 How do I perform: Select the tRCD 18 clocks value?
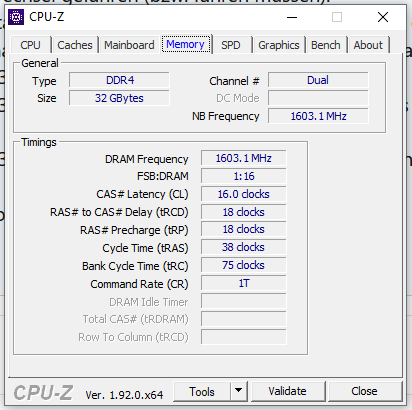tap(244, 212)
